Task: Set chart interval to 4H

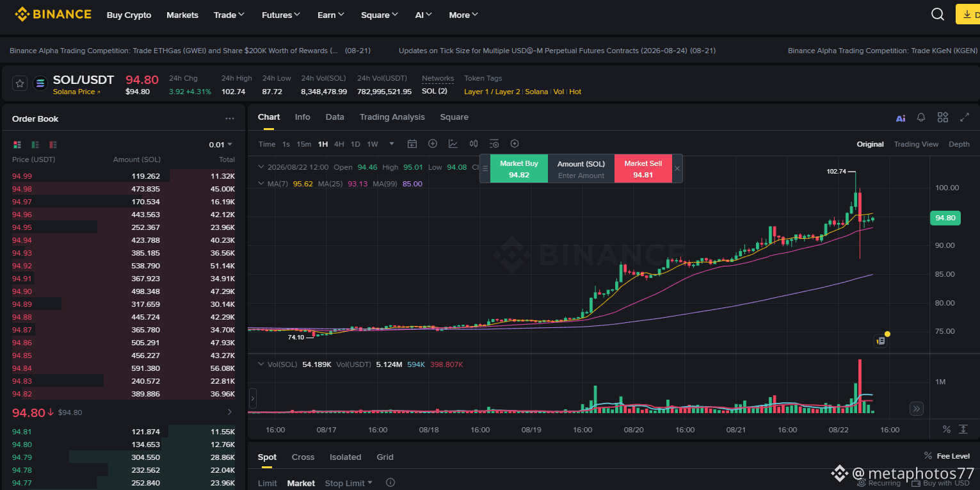Action: 339,144
